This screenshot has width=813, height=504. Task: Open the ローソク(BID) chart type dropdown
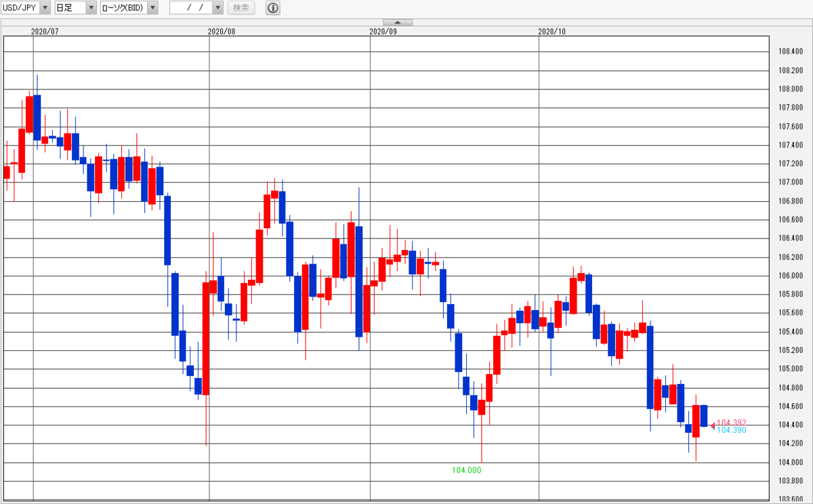coord(129,8)
